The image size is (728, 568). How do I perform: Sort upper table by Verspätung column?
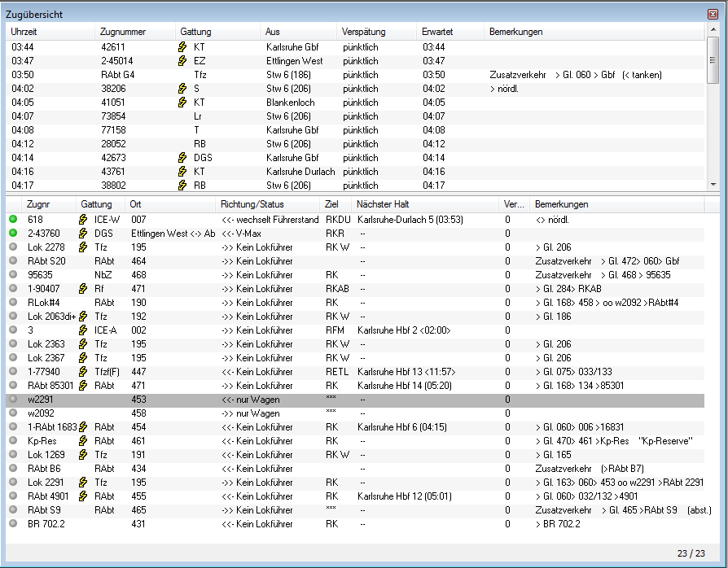point(376,32)
